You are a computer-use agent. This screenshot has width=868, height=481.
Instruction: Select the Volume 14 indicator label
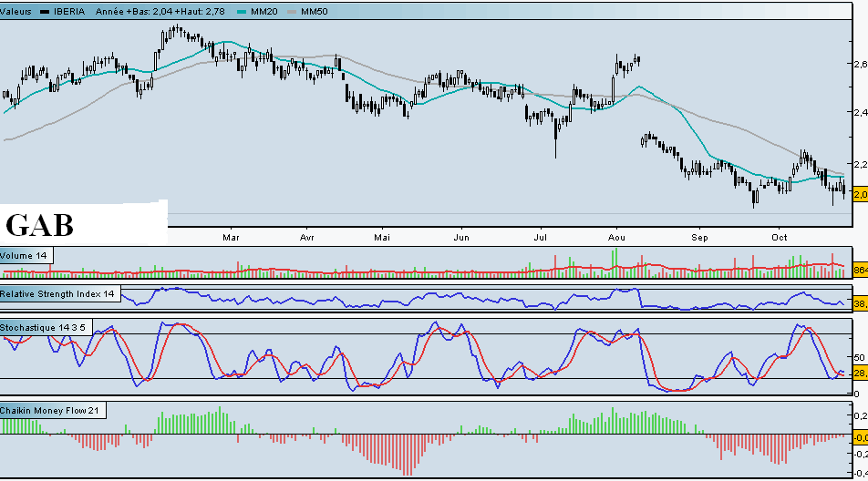(x=24, y=255)
